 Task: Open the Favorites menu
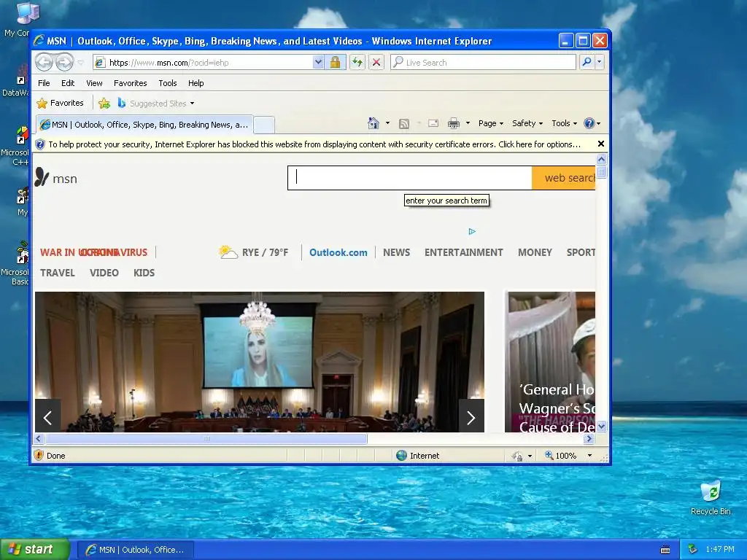(x=130, y=83)
